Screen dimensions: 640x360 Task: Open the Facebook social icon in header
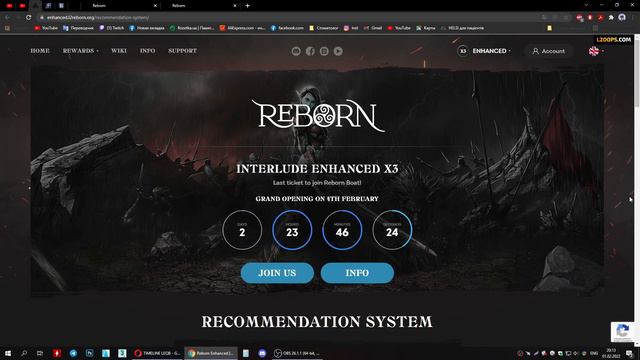(310, 51)
